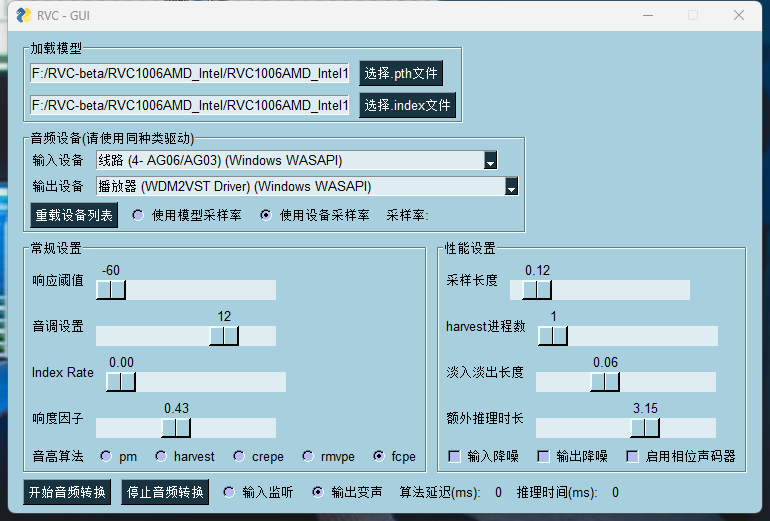This screenshot has width=770, height=521.
Task: Enable the 输出降噪 checkbox
Action: 543,457
